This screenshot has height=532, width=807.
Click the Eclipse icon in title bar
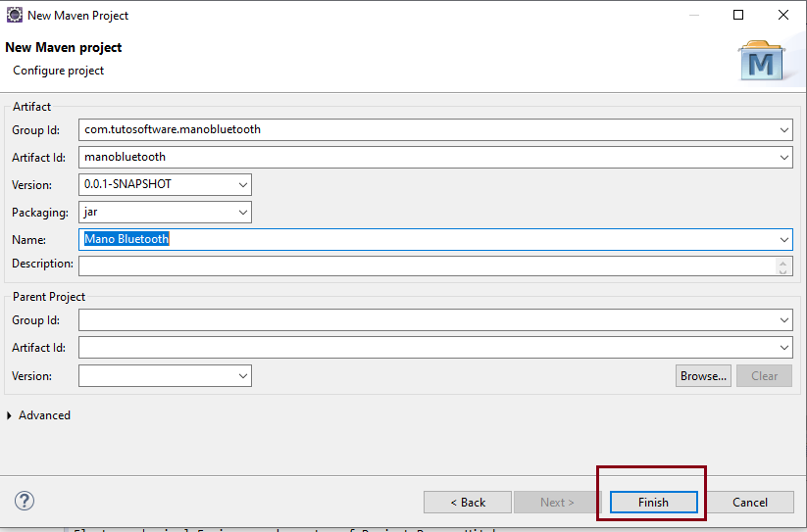tap(15, 15)
